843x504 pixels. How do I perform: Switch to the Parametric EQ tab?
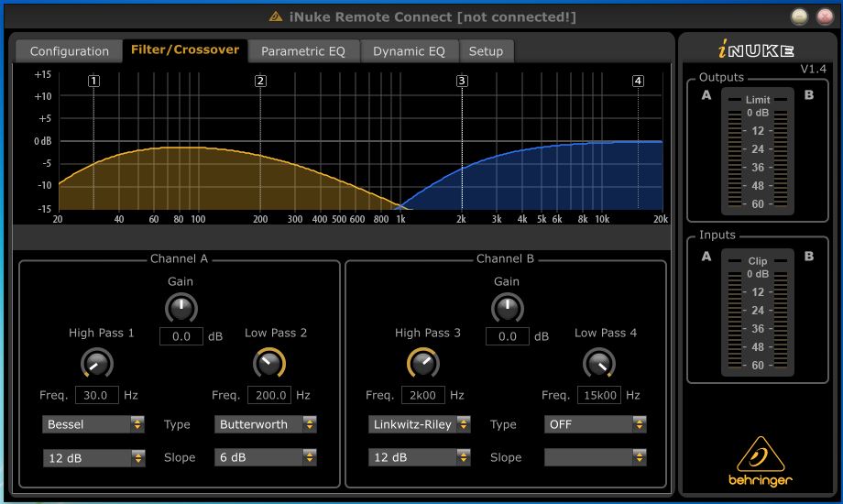point(303,51)
